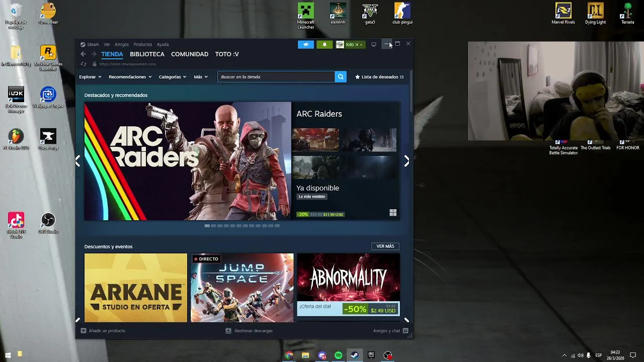Open Epic Games Launcher from taskbar
The height and width of the screenshot is (362, 644).
tap(371, 355)
